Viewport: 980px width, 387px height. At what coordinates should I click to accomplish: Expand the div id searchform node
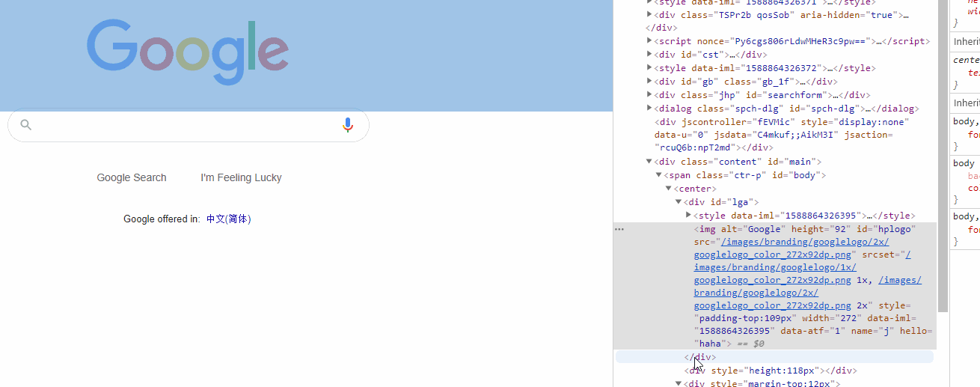tap(649, 95)
